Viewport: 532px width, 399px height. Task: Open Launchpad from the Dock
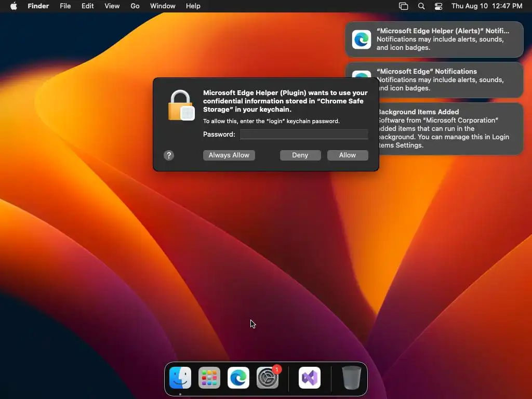pos(209,378)
